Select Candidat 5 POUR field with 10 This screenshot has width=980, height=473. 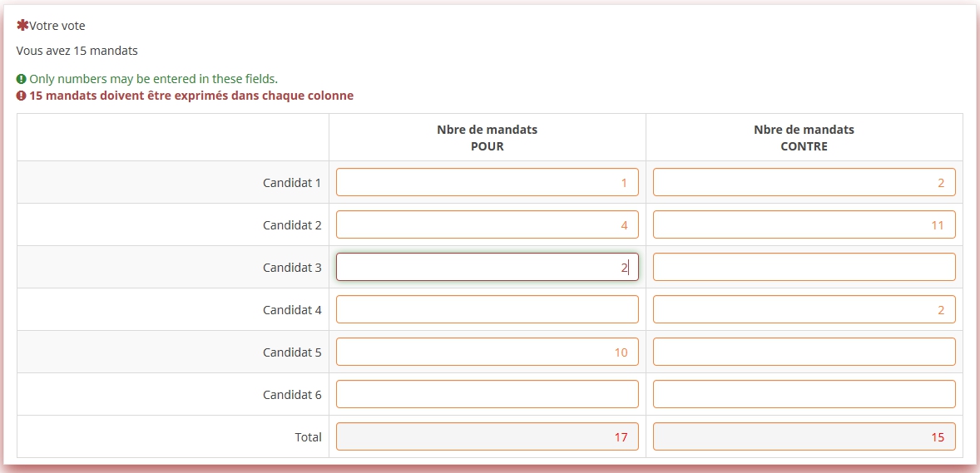click(x=487, y=352)
